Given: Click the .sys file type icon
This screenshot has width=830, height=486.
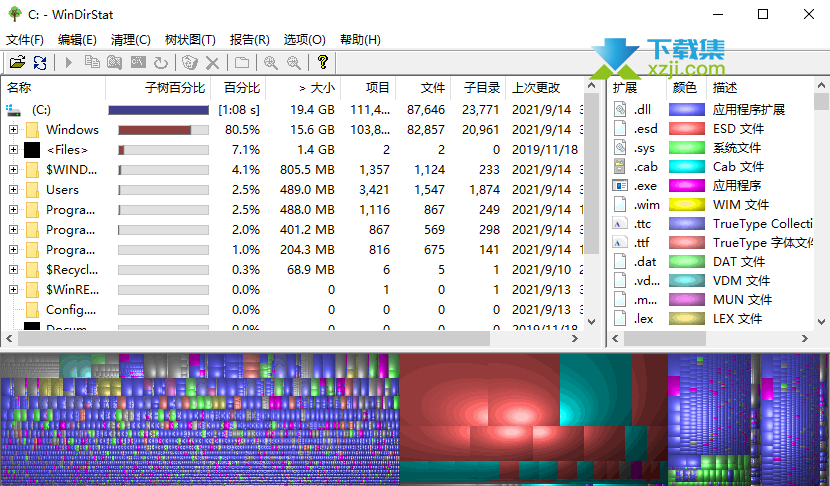Looking at the screenshot, I should pos(620,147).
